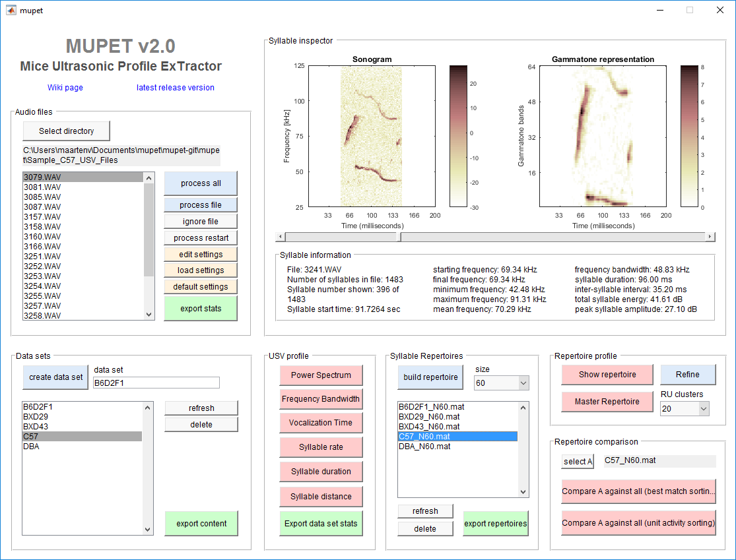Click the export stats button

click(201, 309)
